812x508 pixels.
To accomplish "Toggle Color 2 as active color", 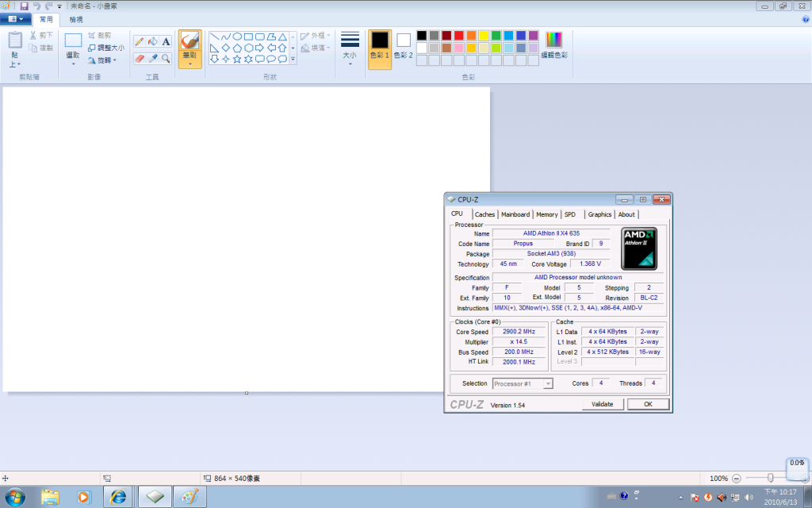I will (404, 45).
